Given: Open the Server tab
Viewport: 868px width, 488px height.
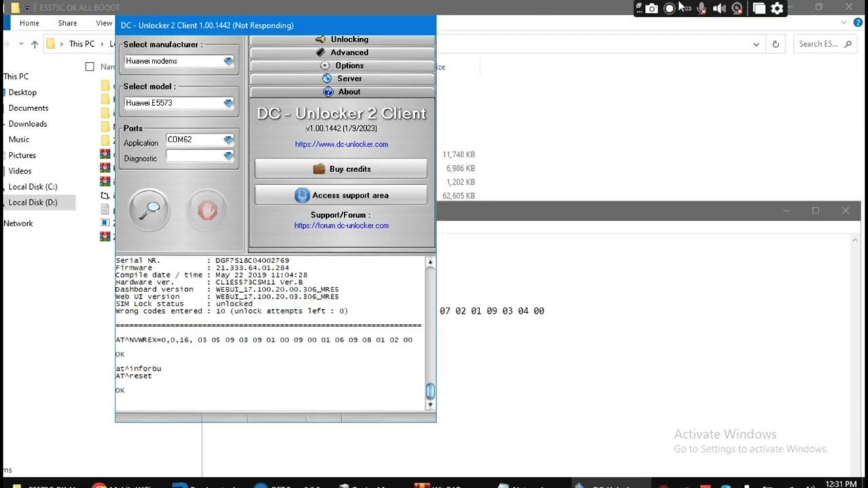Looking at the screenshot, I should [x=342, y=79].
